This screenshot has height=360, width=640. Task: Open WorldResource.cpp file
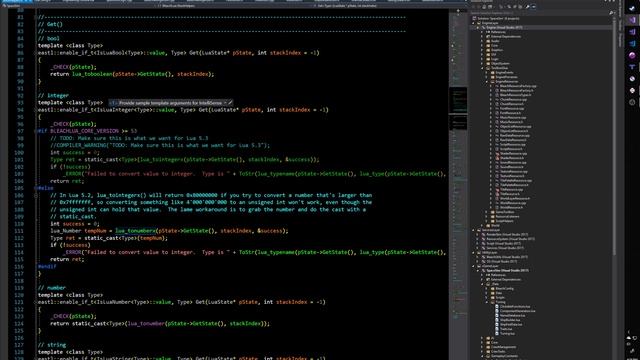click(x=513, y=202)
